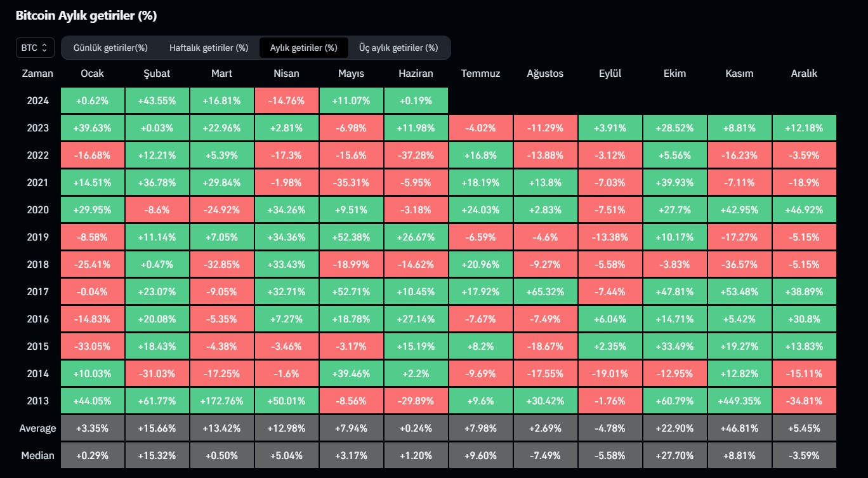
Task: Switch to Günlük getiriler(%) tab
Action: tap(110, 48)
